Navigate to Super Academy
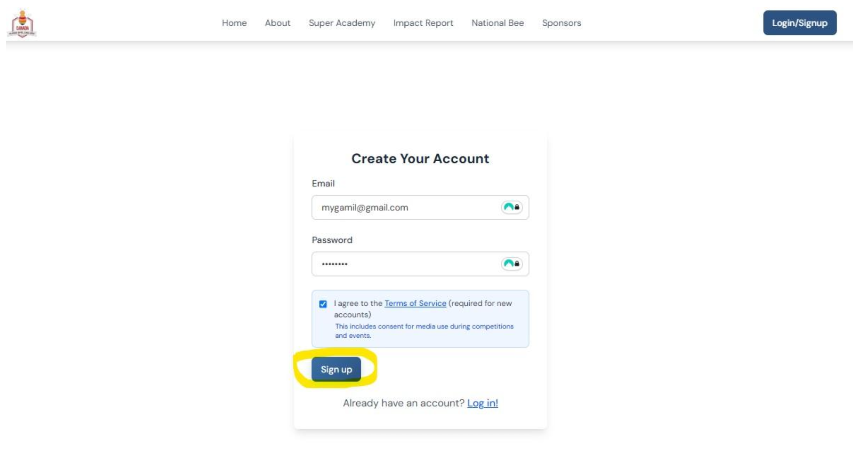The height and width of the screenshot is (464, 868). tap(342, 23)
